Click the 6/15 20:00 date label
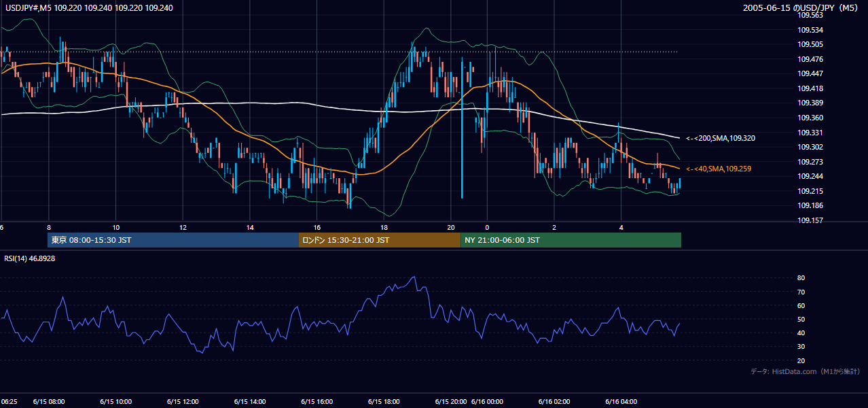 451,402
